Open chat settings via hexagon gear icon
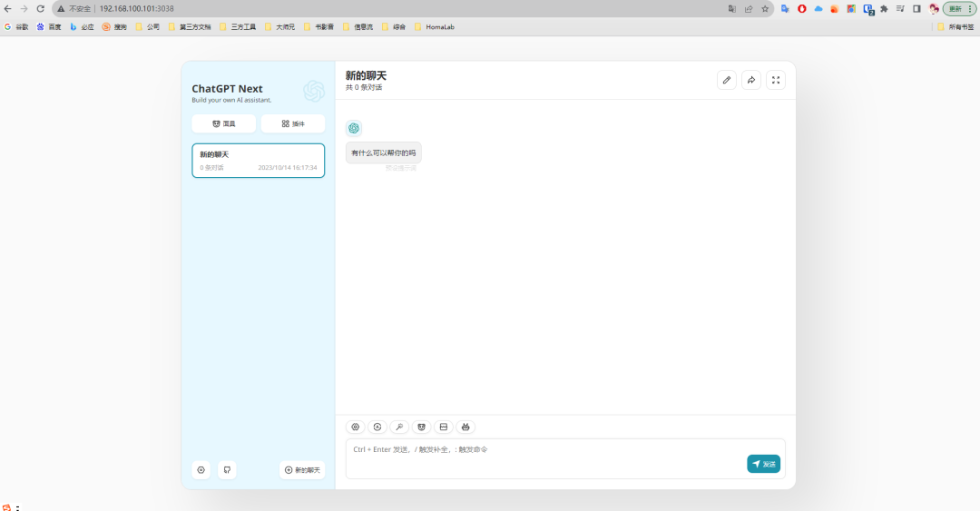 click(x=355, y=427)
